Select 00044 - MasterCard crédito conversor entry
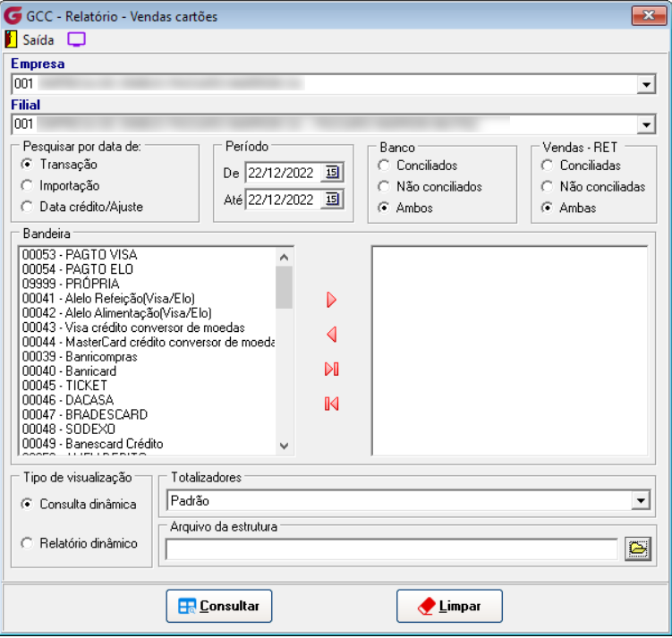Image resolution: width=672 pixels, height=638 pixels. tap(148, 342)
